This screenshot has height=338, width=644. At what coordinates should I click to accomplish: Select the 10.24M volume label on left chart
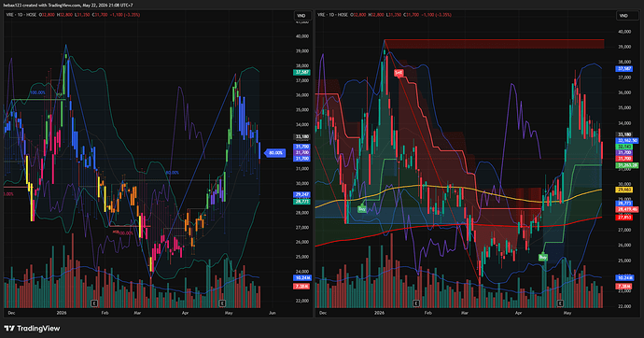click(301, 278)
